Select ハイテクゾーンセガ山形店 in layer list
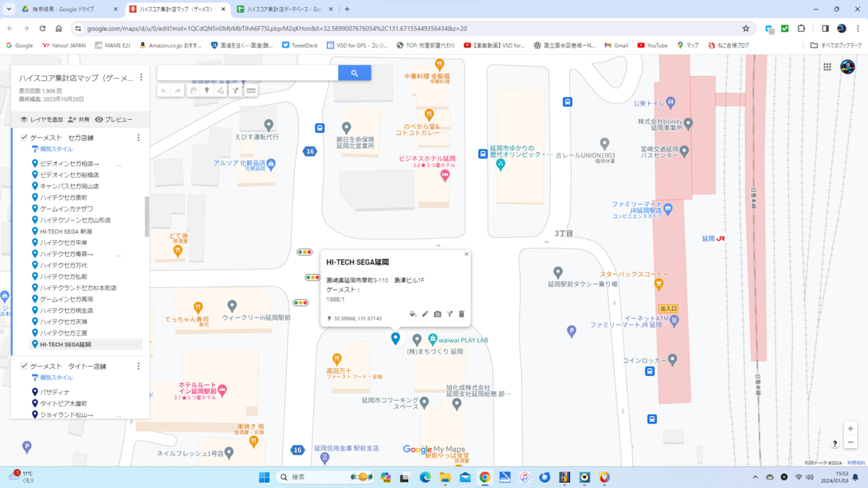868x488 pixels. (x=75, y=220)
